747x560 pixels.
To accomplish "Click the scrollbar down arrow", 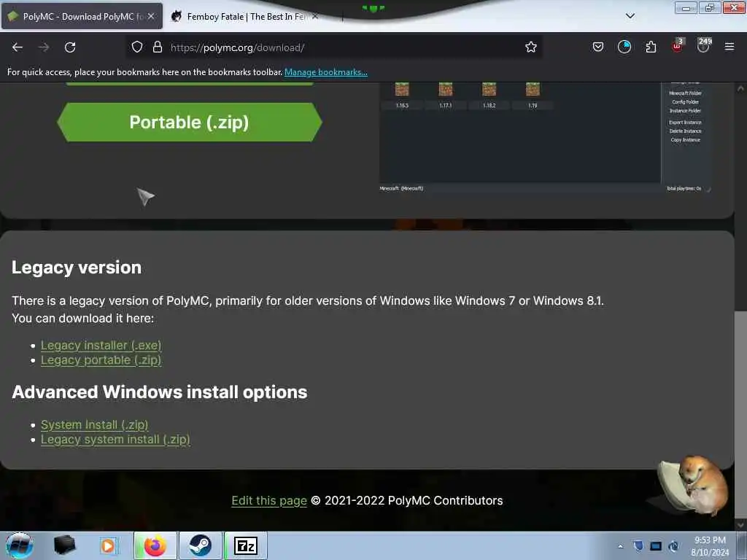I will 740,524.
